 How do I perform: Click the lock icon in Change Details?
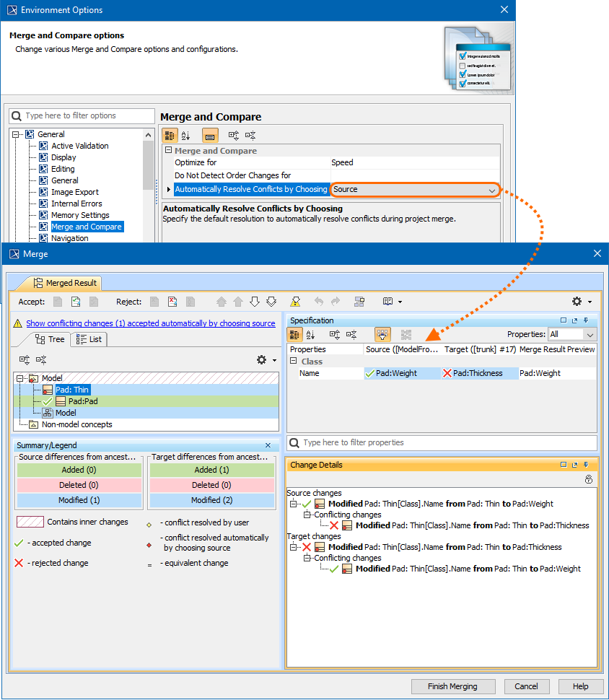click(x=589, y=479)
